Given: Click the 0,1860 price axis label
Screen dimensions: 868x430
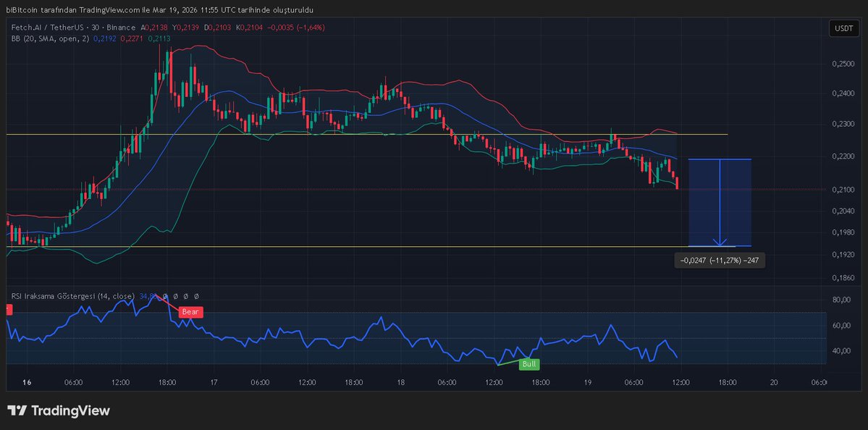Looking at the screenshot, I should pos(843,277).
